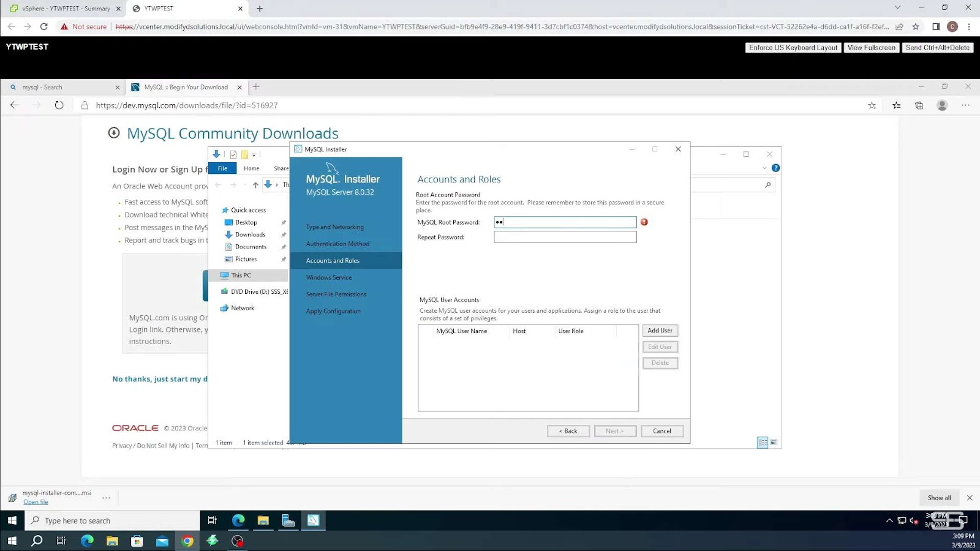Click the up arrow in File Explorer

pyautogui.click(x=255, y=185)
